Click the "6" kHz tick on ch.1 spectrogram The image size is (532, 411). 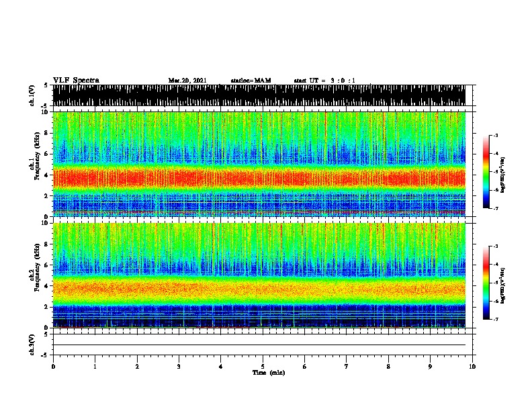(x=46, y=154)
